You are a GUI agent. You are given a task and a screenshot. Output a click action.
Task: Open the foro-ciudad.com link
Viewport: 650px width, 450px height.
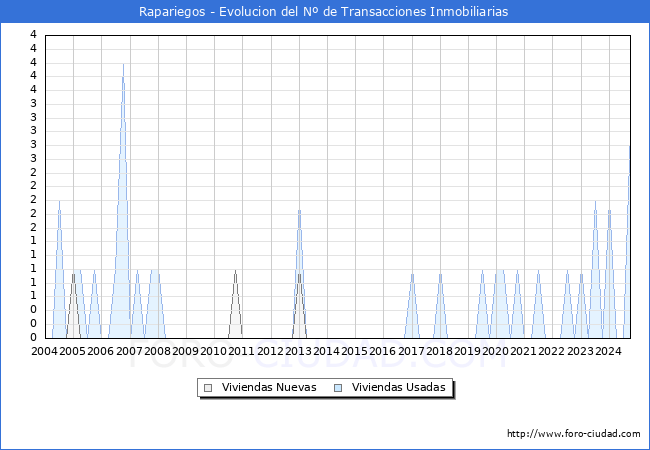(574, 434)
